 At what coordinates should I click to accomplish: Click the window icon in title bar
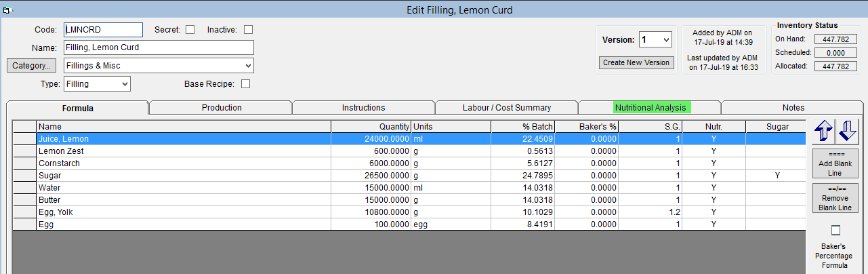5,9
